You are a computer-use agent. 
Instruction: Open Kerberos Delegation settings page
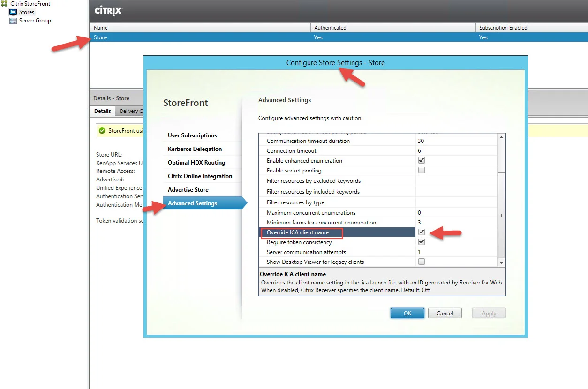point(195,149)
